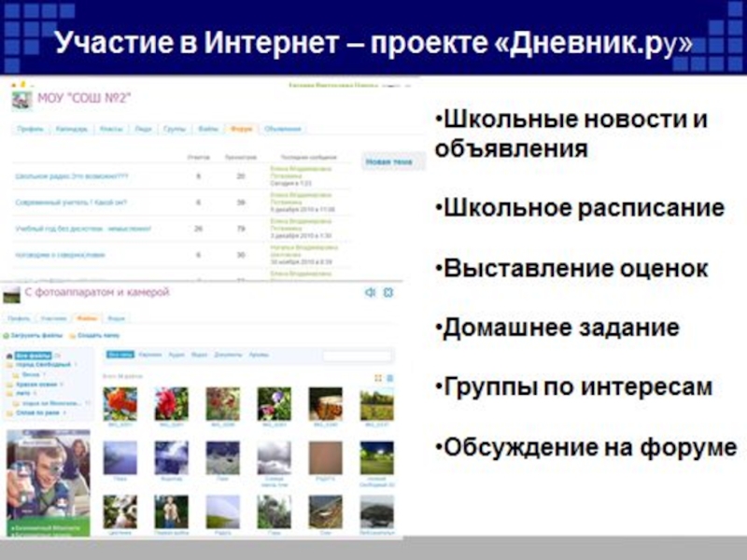Screen dimensions: 747x560
Task: Open the thumbnail of a standing person
Action: pyautogui.click(x=172, y=511)
